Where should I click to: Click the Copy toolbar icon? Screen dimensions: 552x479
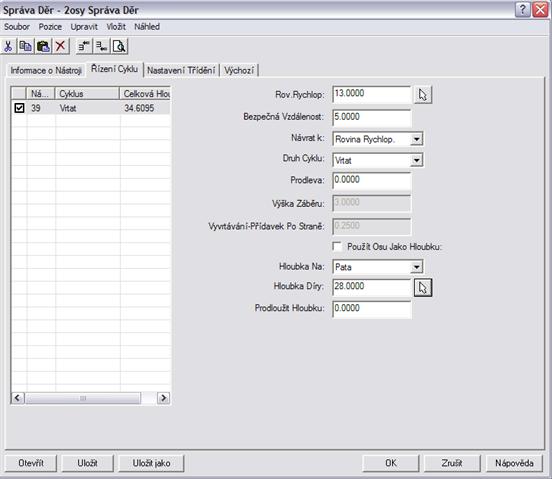(26, 46)
